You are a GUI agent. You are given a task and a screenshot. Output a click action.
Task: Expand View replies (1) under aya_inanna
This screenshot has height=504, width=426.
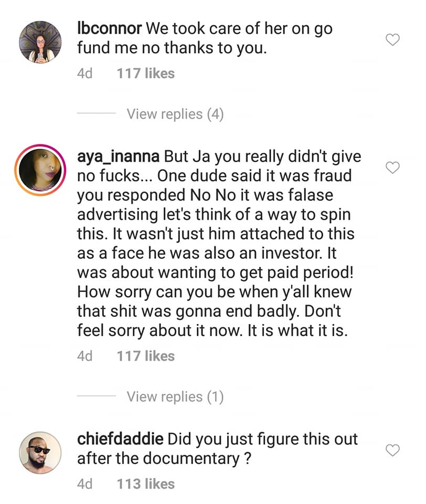click(175, 396)
